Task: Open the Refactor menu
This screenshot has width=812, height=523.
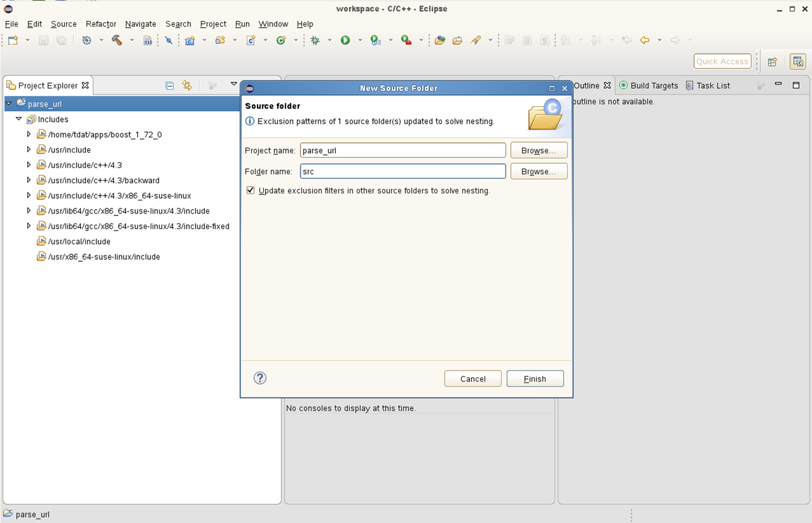Action: (x=101, y=24)
